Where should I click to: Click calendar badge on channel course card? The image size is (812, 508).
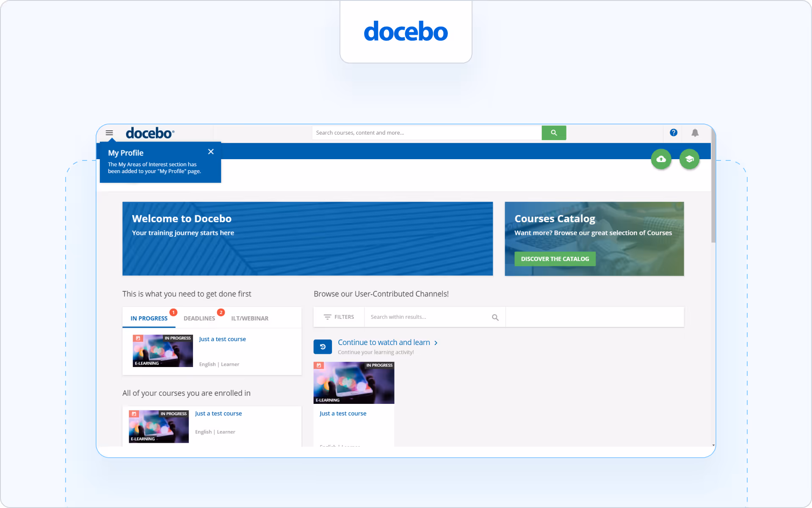coord(319,365)
